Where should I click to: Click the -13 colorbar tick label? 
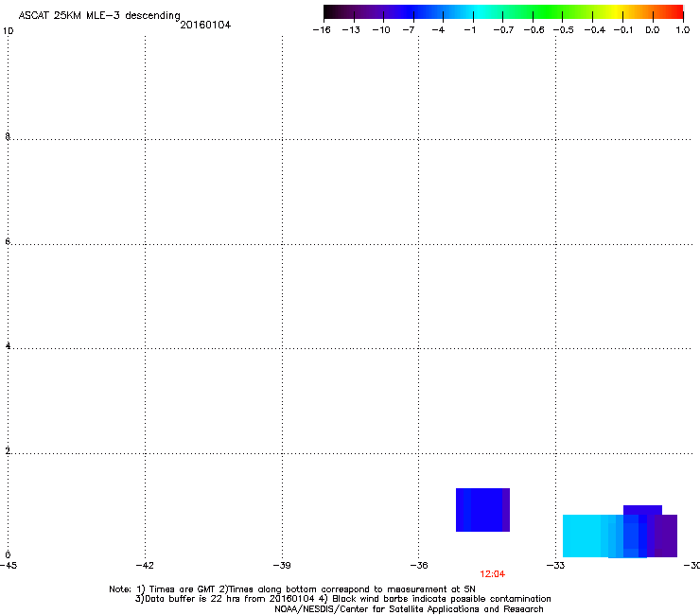tap(351, 30)
